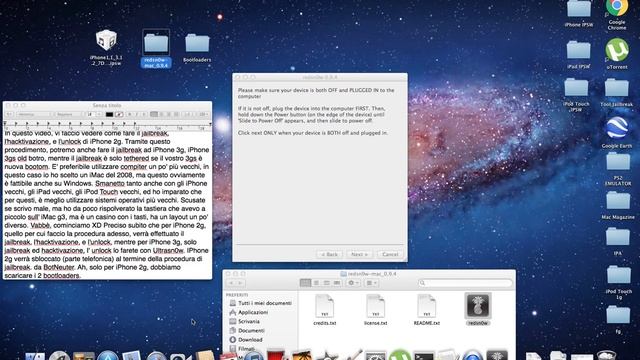Image resolution: width=640 pixels, height=360 pixels.
Task: Click text background color swatch in TextEdit
Action: (x=119, y=115)
